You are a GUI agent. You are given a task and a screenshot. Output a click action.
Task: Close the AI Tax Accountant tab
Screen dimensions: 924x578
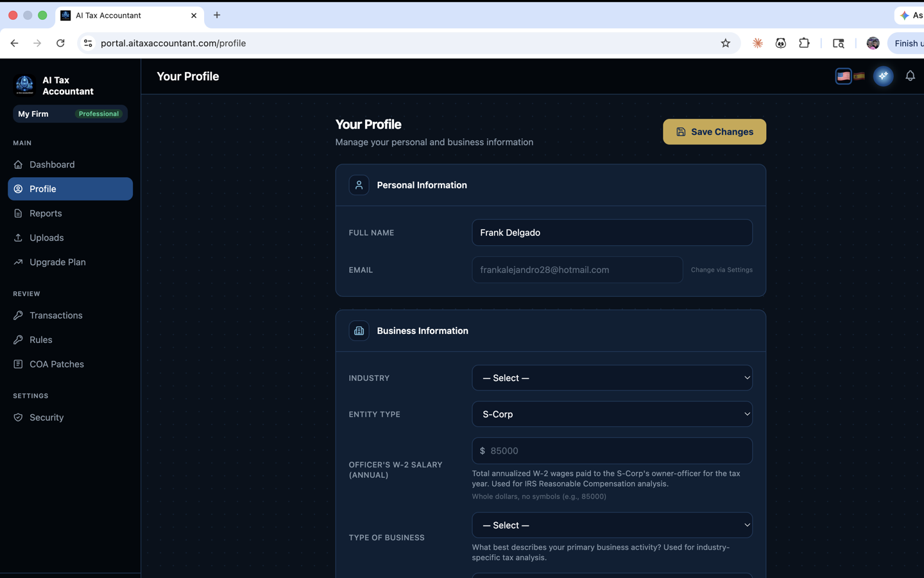(194, 15)
